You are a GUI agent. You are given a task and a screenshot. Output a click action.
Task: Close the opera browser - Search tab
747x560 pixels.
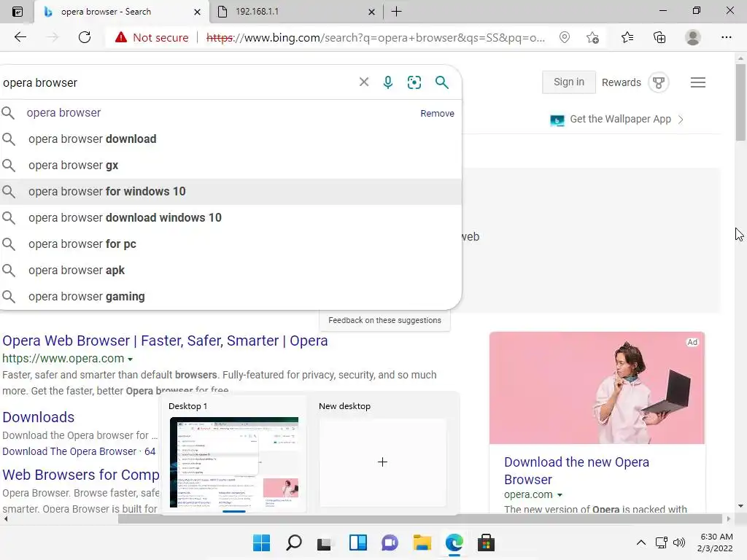pyautogui.click(x=197, y=12)
